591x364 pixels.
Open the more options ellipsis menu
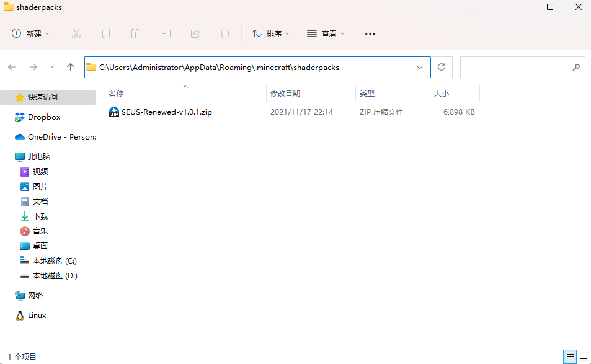click(370, 33)
